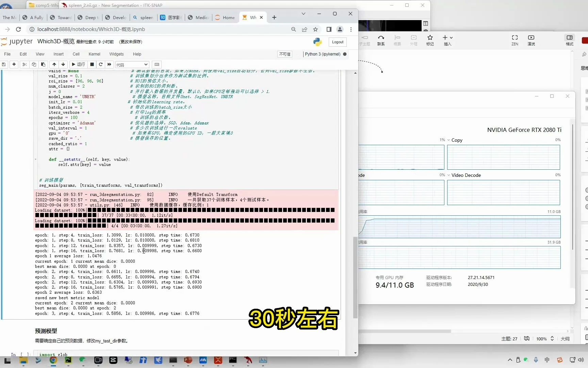Click the Jupyter logo

click(17, 42)
